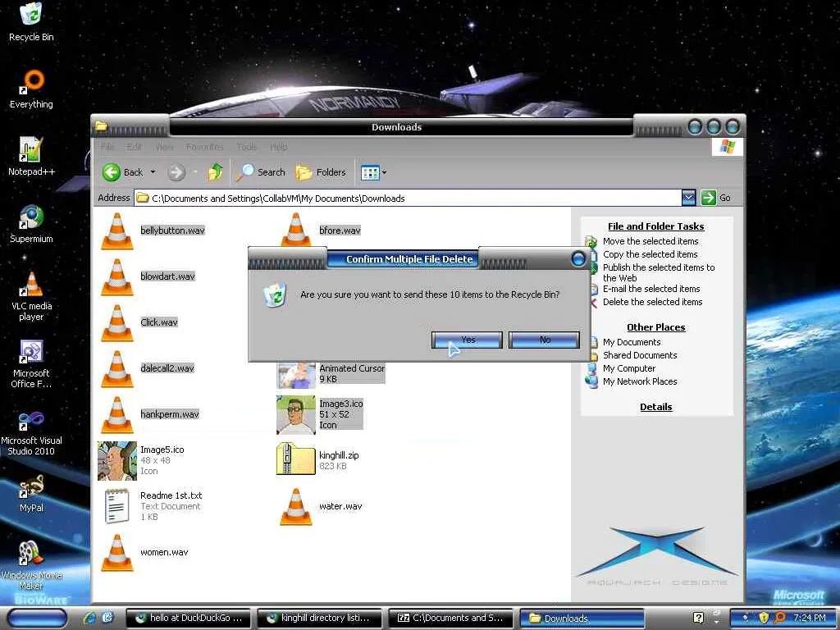Open the Favorites menu
This screenshot has width=840, height=630.
coord(204,146)
